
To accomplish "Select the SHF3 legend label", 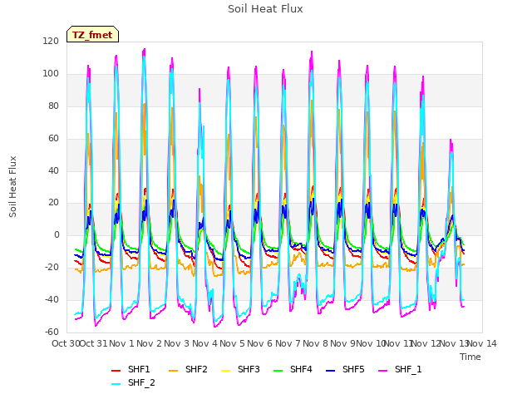I will click(x=249, y=369).
